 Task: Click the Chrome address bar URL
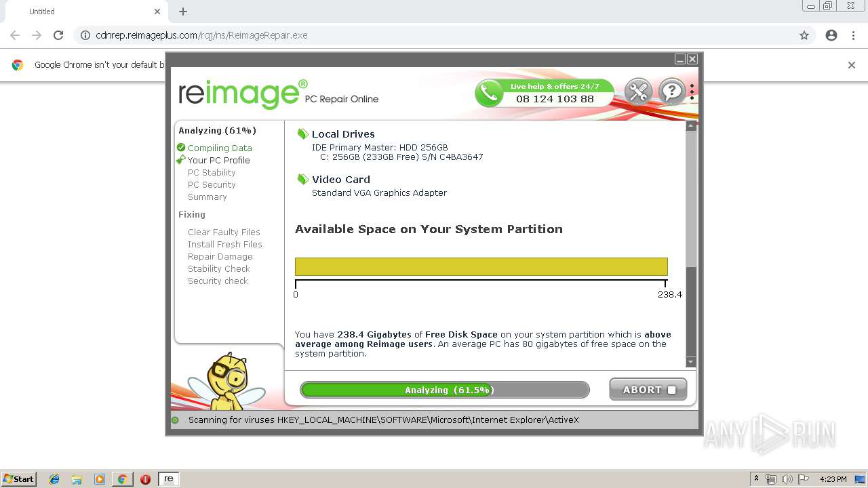click(x=201, y=35)
